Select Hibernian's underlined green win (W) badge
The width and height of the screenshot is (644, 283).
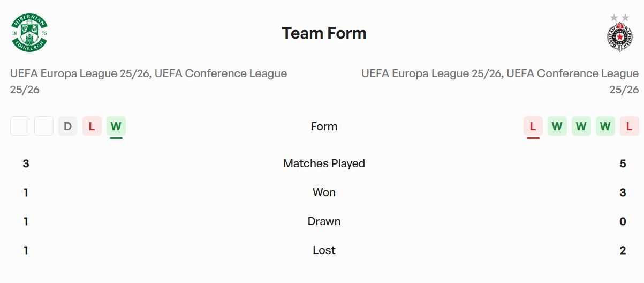(x=116, y=126)
